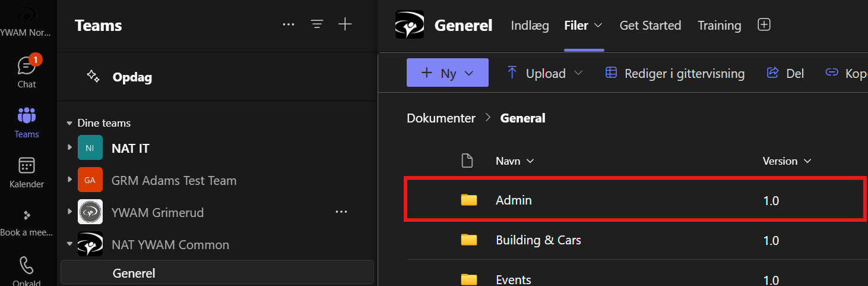This screenshot has height=286, width=868.
Task: Open Kalender in the sidebar
Action: click(27, 172)
